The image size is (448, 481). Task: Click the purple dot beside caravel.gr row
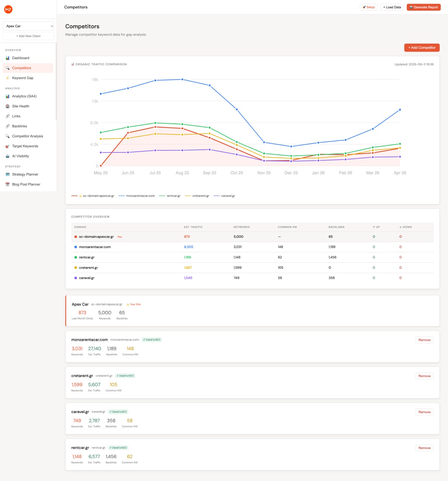[76, 278]
